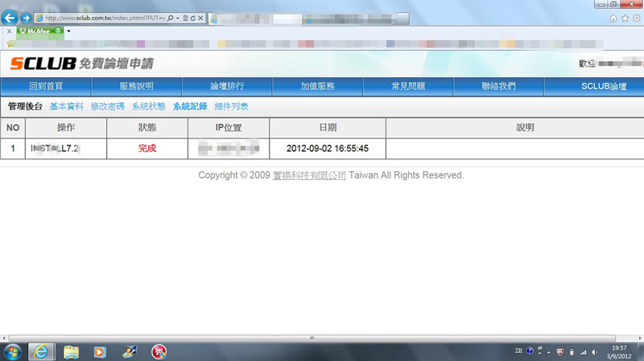Click the horizontal scrollbar thumb
This screenshot has height=361, width=644.
pos(312,338)
